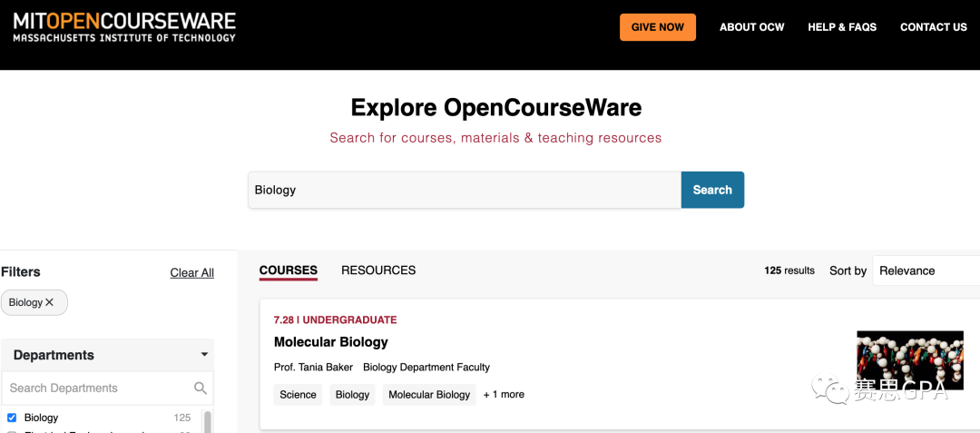The width and height of the screenshot is (980, 433).
Task: Click the GIVE NOW button
Action: click(x=658, y=27)
